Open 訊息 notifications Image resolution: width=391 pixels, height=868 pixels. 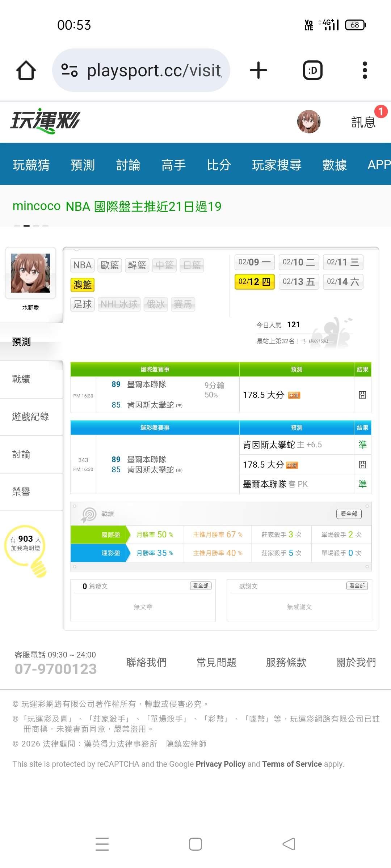point(363,122)
